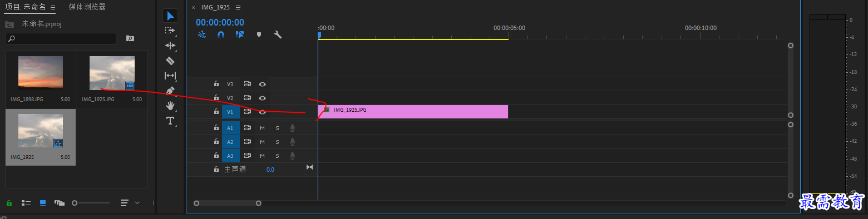The height and width of the screenshot is (219, 868).
Task: Add marker using the marker icon
Action: (x=259, y=34)
